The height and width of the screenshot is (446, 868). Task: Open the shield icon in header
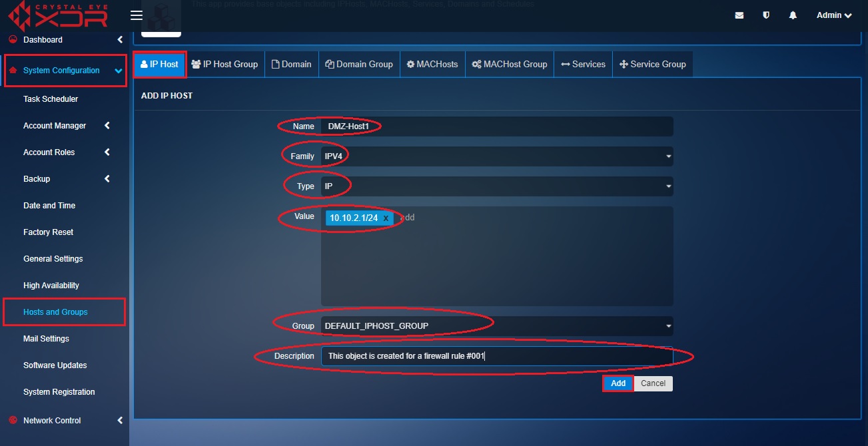pos(766,15)
